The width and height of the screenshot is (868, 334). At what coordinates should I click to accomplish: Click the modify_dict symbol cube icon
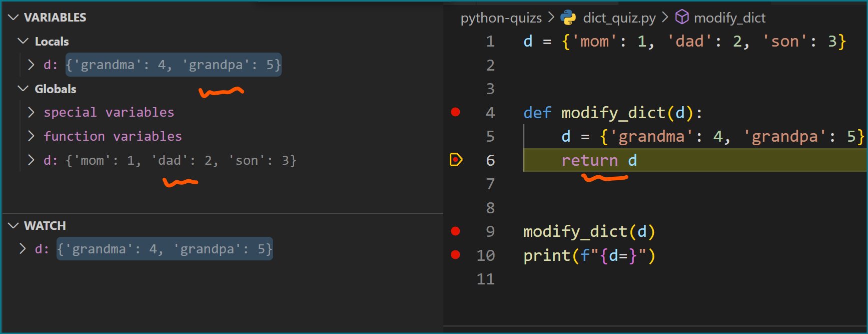[681, 18]
